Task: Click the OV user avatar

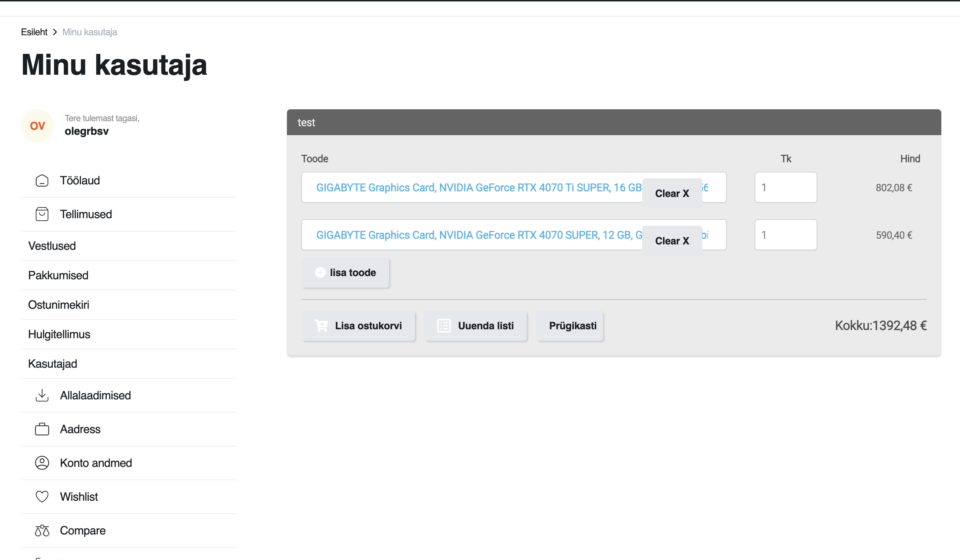Action: (37, 126)
